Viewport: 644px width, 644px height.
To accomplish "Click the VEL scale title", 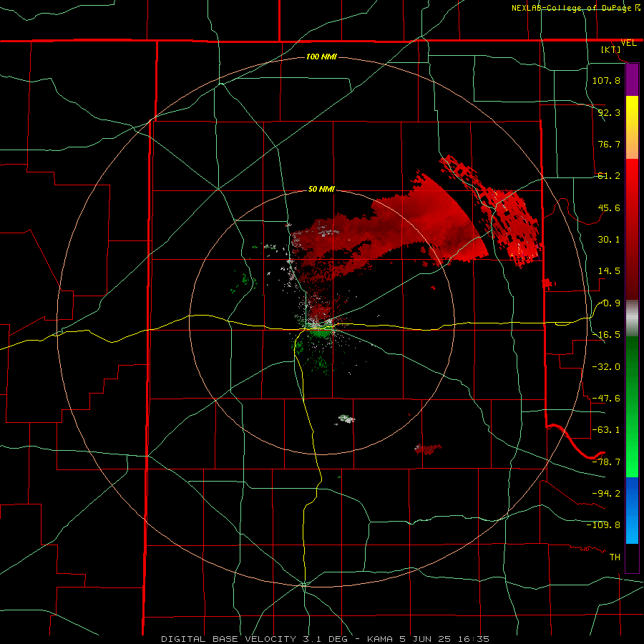I will 628,43.
